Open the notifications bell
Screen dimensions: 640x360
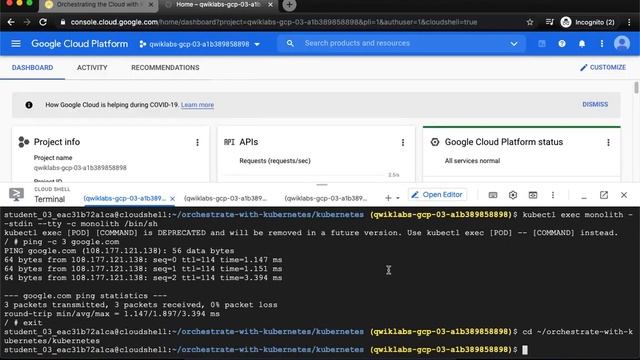pos(582,44)
